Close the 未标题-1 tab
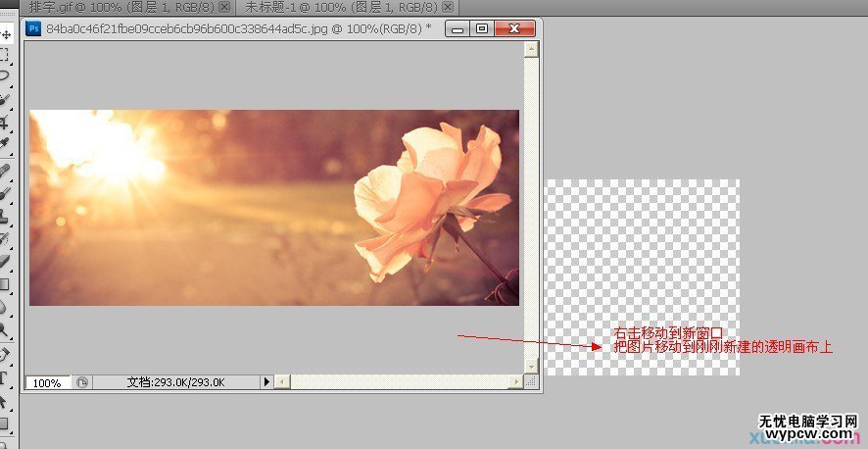 (448, 7)
